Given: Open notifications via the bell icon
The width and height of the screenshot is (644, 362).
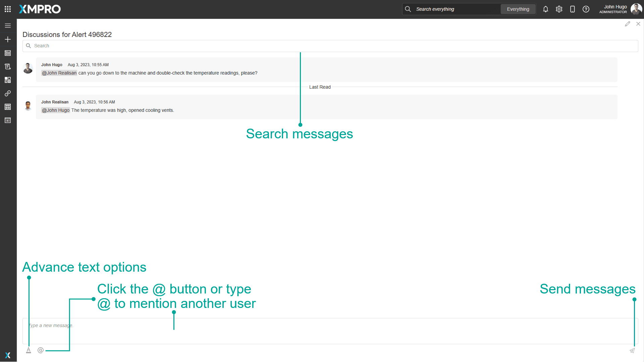Looking at the screenshot, I should [545, 9].
